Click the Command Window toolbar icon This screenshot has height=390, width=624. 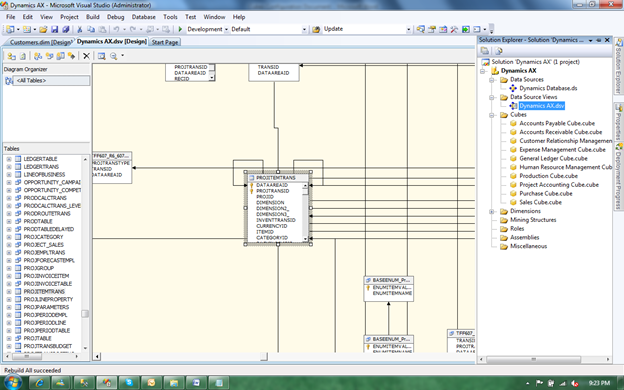click(476, 29)
